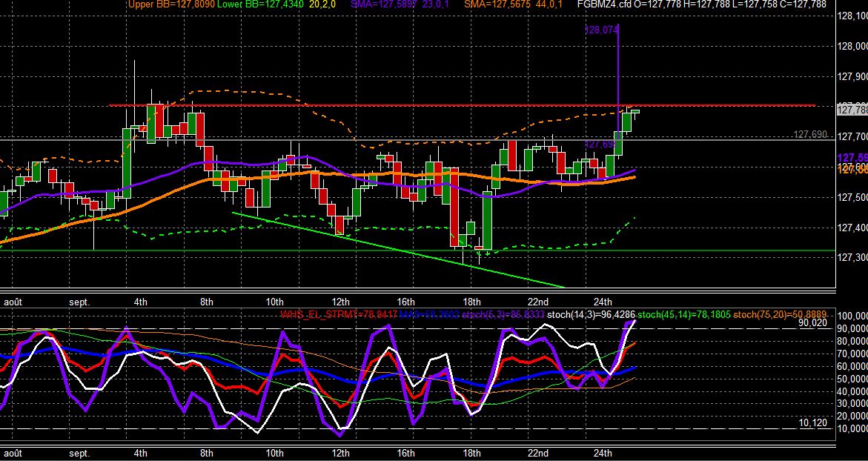The width and height of the screenshot is (868, 461).
Task: Select the descending green trendline
Action: tap(399, 251)
